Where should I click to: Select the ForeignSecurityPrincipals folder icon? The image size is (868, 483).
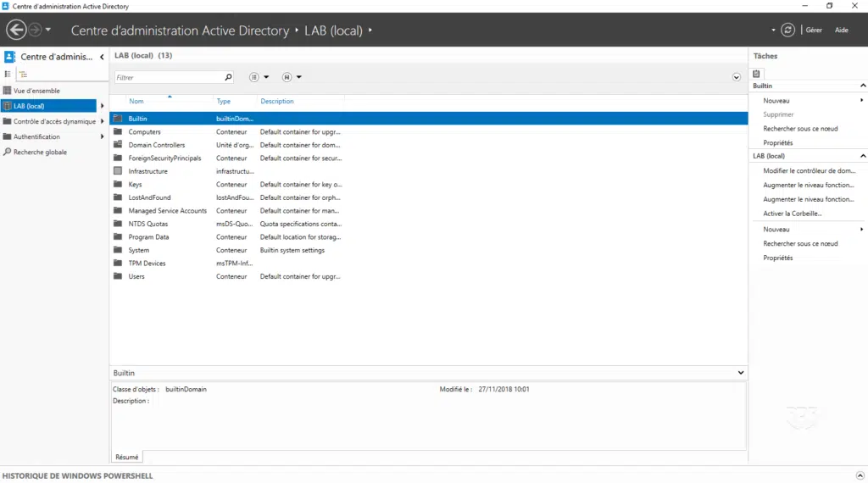(x=118, y=158)
